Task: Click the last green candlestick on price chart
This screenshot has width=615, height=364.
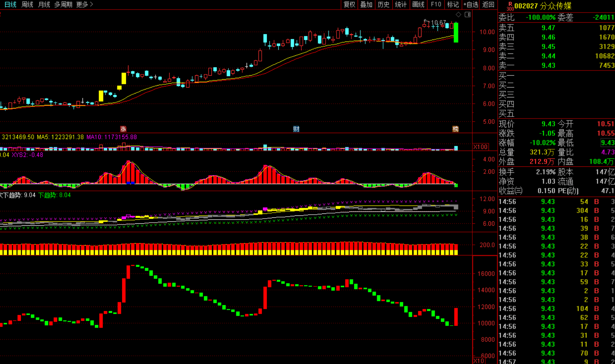Action: pyautogui.click(x=456, y=32)
